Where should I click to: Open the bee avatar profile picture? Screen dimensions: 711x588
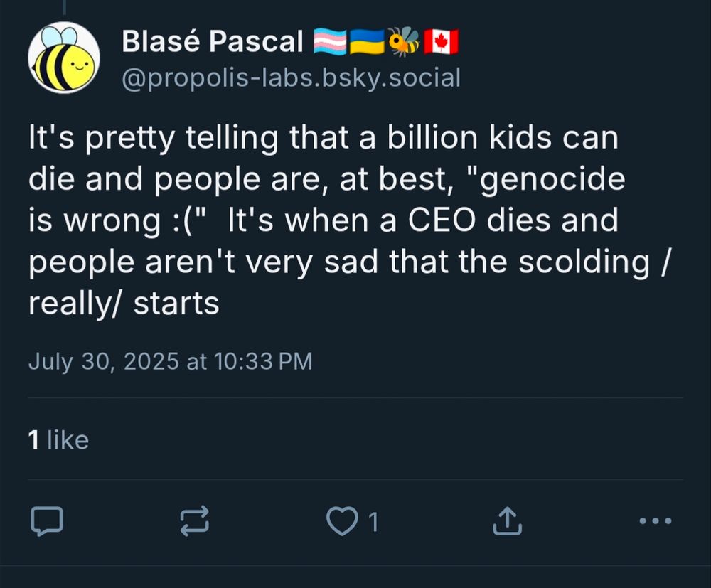[x=63, y=57]
